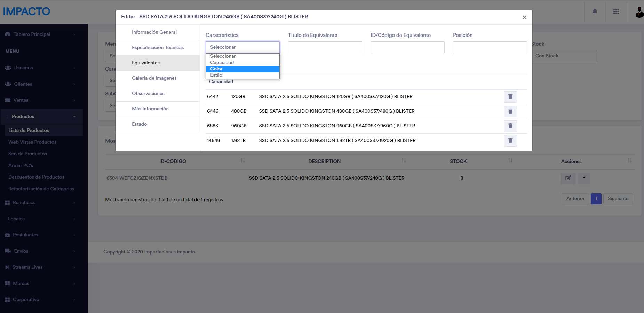Sort by the ID-CODIGO column arrows
644x313 pixels.
coord(243,161)
